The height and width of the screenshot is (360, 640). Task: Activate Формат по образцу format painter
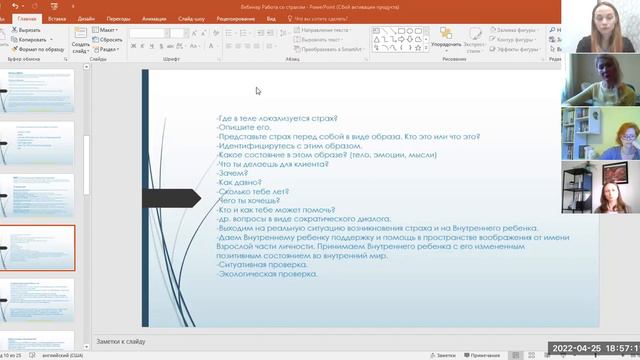38,49
